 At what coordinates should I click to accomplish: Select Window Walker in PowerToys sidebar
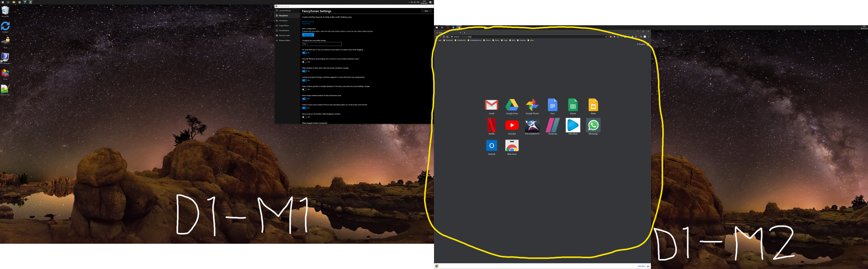coord(288,40)
